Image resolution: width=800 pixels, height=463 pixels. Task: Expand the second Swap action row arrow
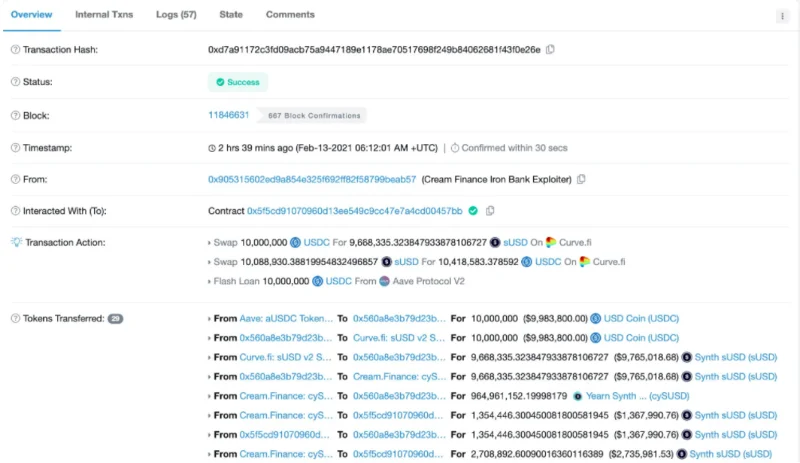click(x=209, y=262)
